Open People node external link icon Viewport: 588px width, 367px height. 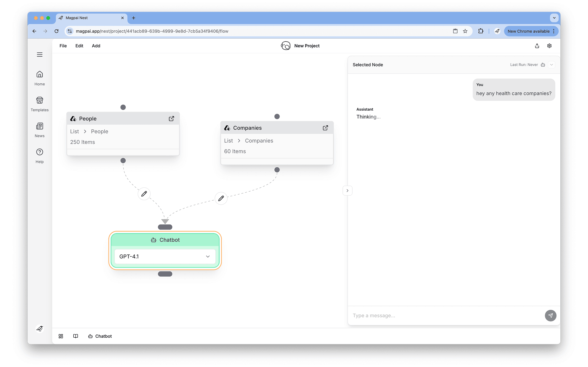click(x=171, y=119)
